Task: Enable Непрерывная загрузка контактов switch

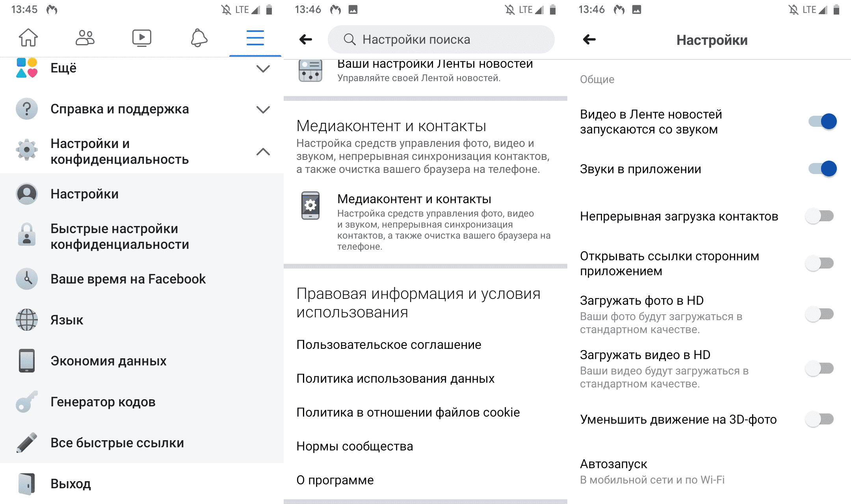Action: 819,216
